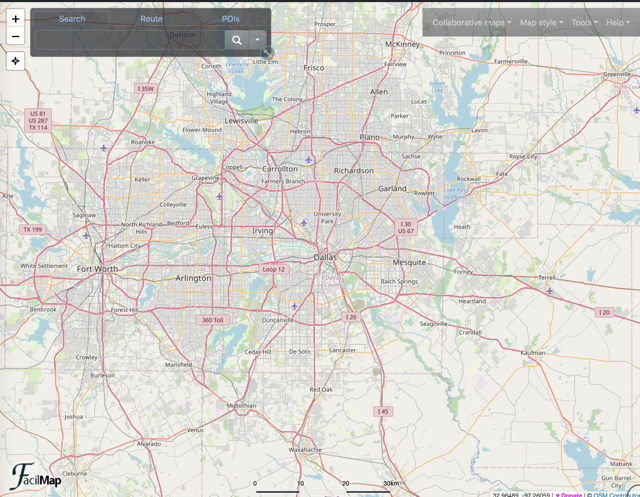Open Map style menu
640x497 pixels.
pyautogui.click(x=541, y=22)
